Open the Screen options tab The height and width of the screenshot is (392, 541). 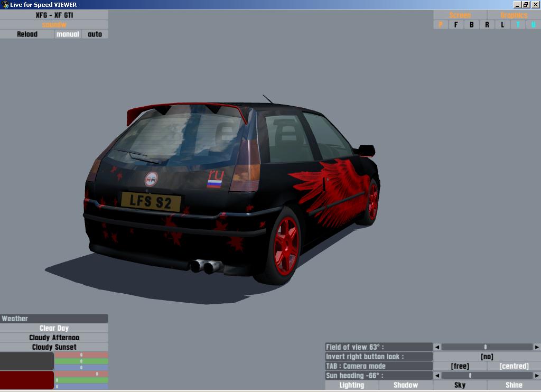[x=460, y=15]
